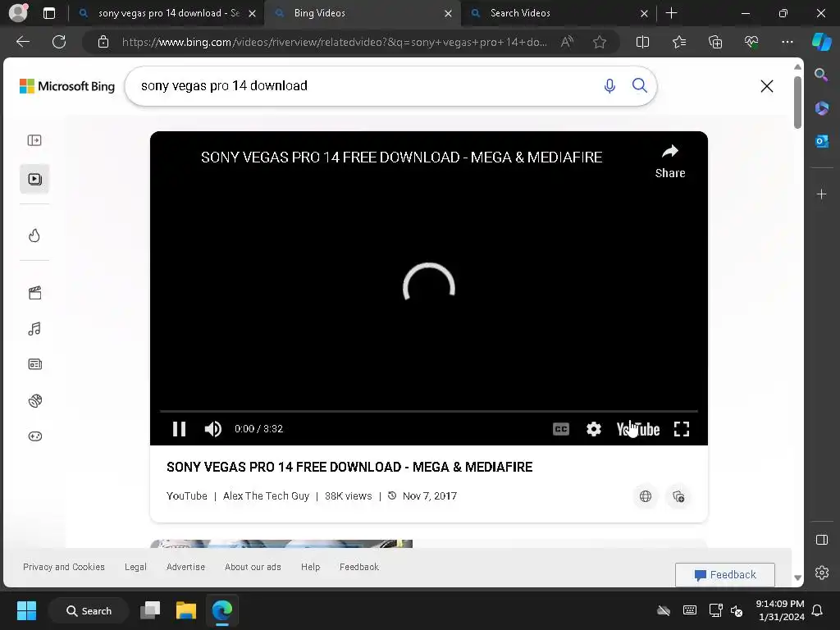
Task: Open Collections toolbar icon
Action: tap(715, 42)
